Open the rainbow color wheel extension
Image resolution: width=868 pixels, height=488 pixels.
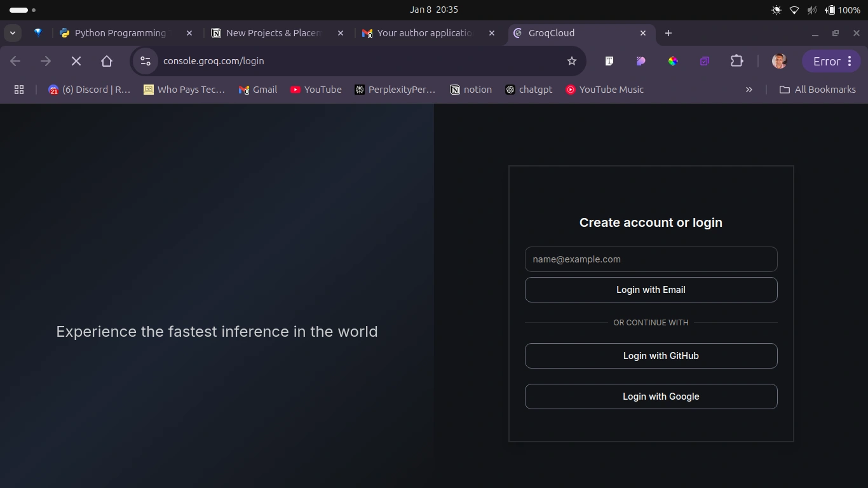673,61
